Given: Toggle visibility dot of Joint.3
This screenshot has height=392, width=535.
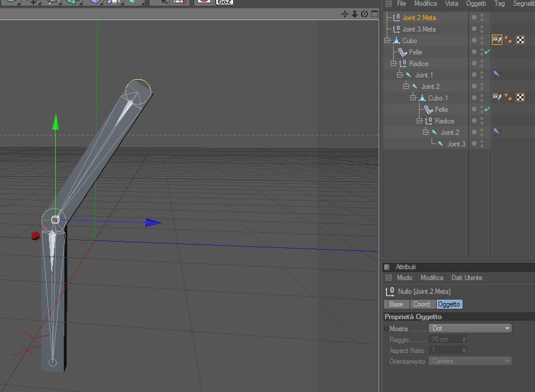Looking at the screenshot, I should tap(474, 143).
